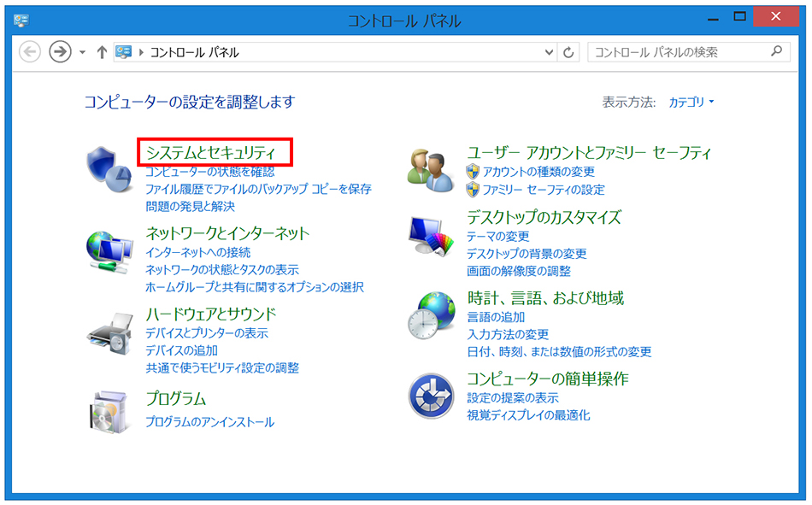Open 日付、時刻、または数値の形式の変更 link
Screen dimensions: 812x505
click(x=559, y=352)
